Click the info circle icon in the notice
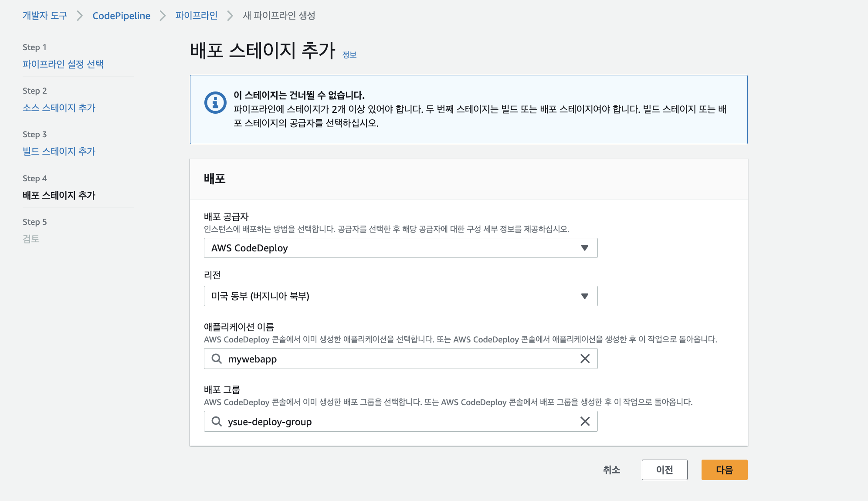This screenshot has width=868, height=501. [x=215, y=103]
